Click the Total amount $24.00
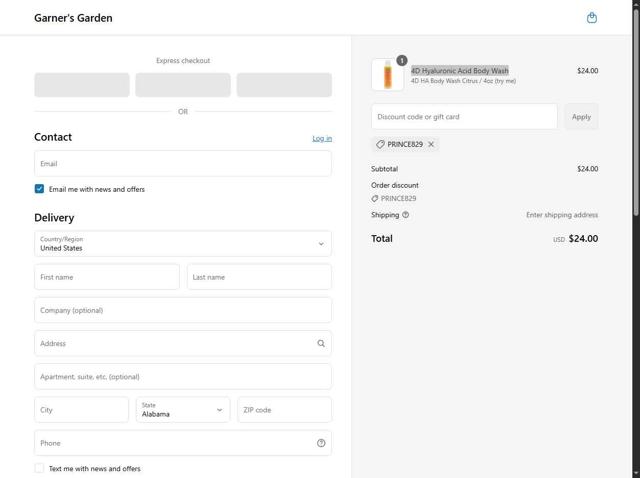The height and width of the screenshot is (478, 640). click(583, 239)
